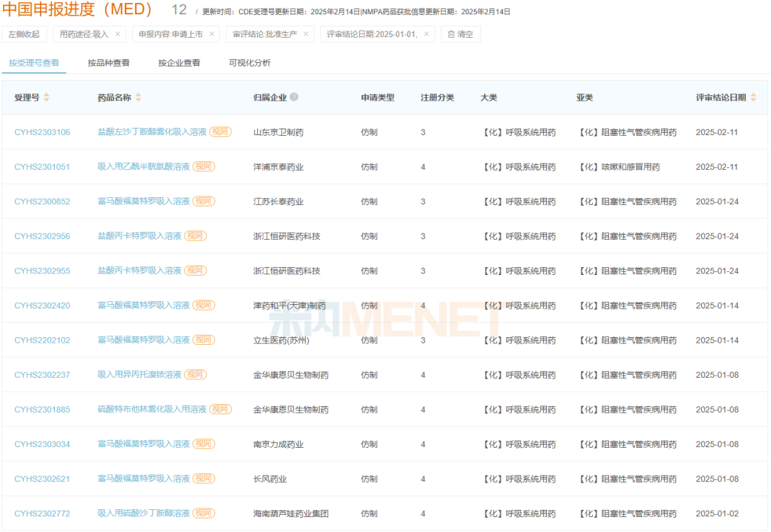Screen dimensions: 771x532
Task: Click the 亚类 column header
Action: click(x=585, y=97)
